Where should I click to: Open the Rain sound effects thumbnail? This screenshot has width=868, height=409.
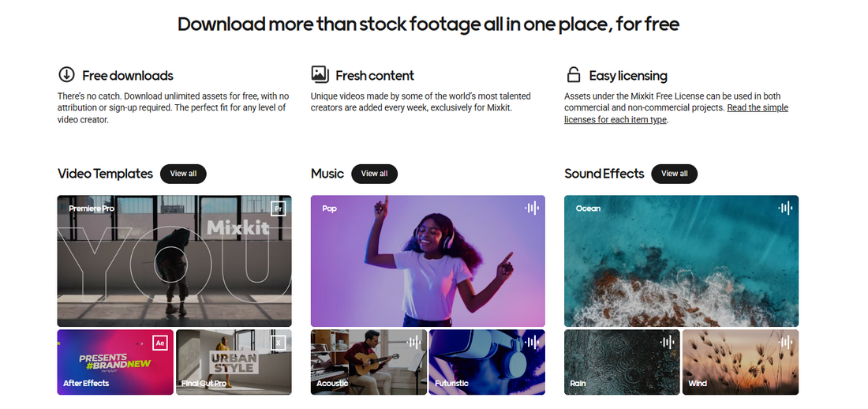click(x=622, y=362)
